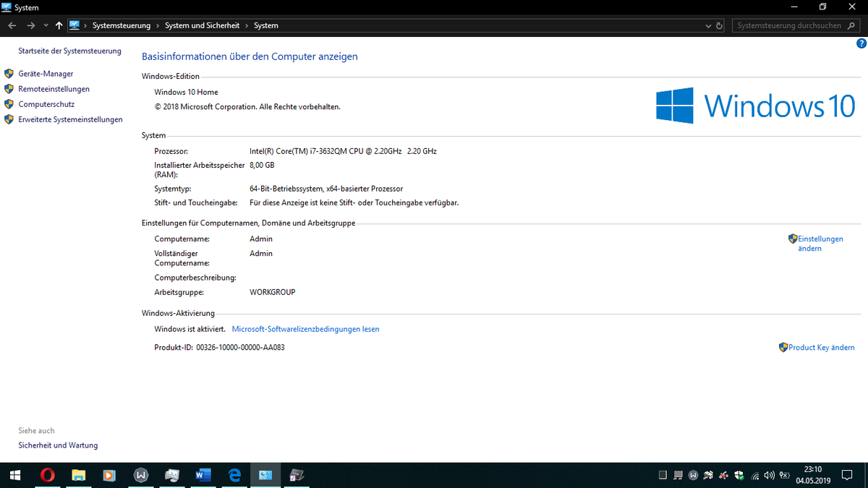Open Microsoft-Softwarelizenzbedingungen lesen link
The width and height of the screenshot is (868, 488).
coord(305,329)
